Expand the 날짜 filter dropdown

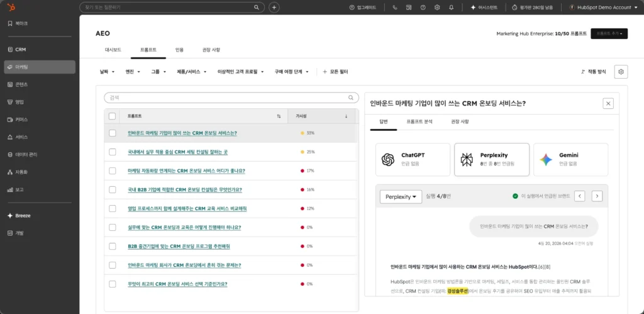(107, 72)
